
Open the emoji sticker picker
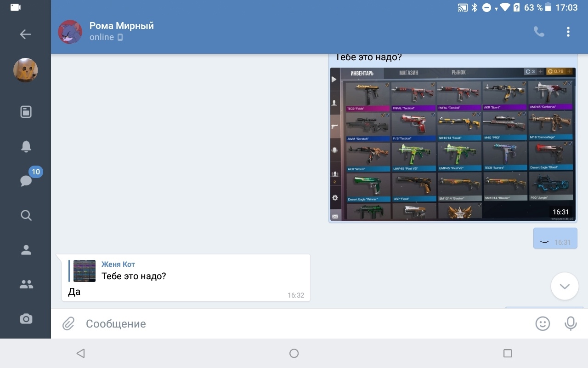[543, 324]
